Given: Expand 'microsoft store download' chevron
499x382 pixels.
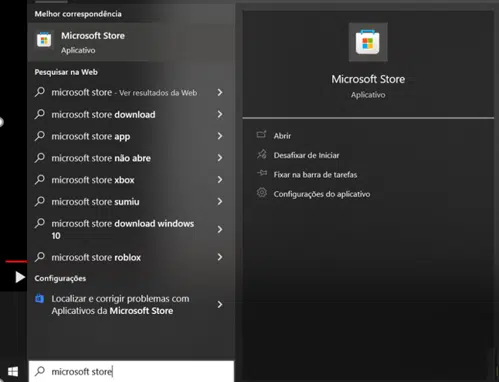Looking at the screenshot, I should pos(220,114).
